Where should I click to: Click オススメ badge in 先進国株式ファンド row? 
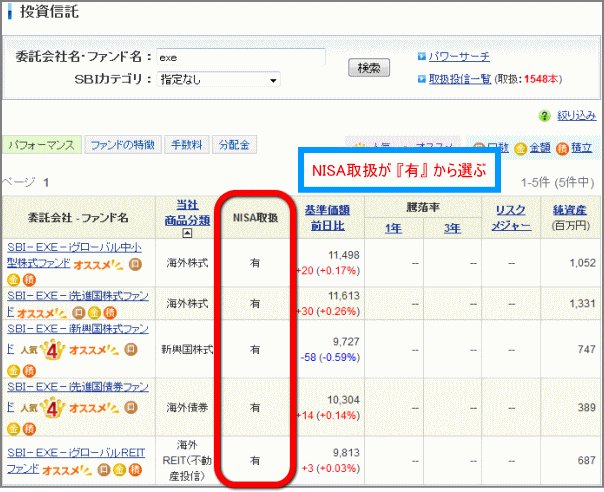coord(42,313)
